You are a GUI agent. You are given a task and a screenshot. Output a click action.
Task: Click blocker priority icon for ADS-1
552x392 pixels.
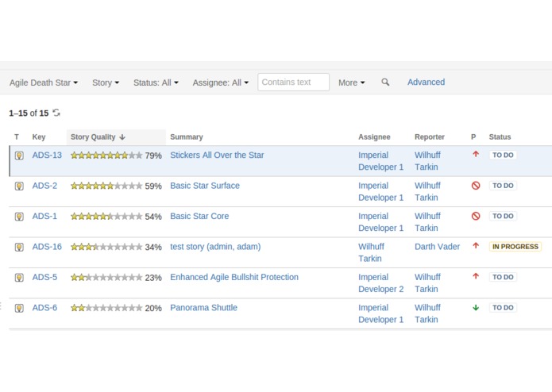(476, 216)
